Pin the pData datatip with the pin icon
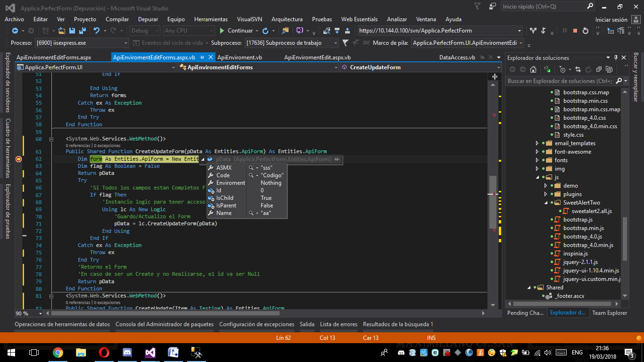The width and height of the screenshot is (644, 362). click(337, 159)
